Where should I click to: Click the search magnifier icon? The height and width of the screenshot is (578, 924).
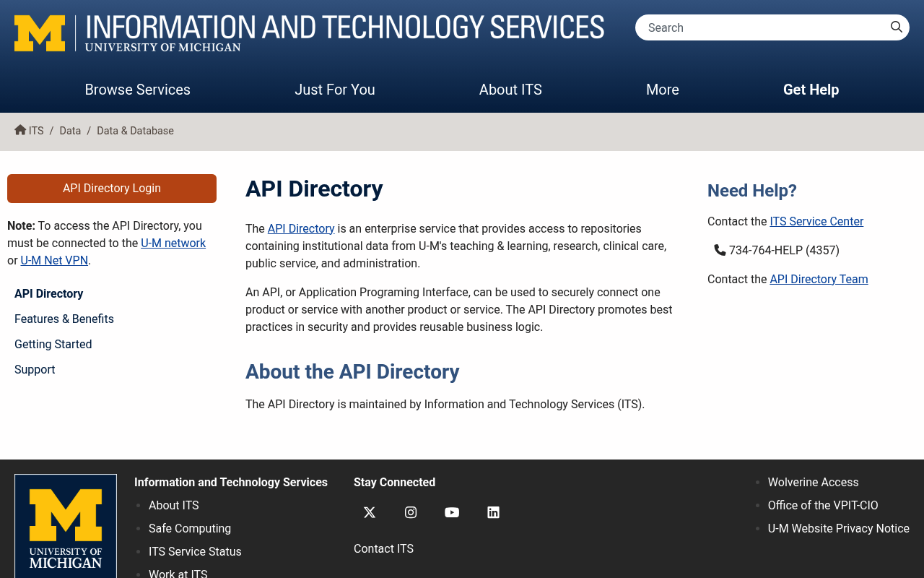pos(897,27)
